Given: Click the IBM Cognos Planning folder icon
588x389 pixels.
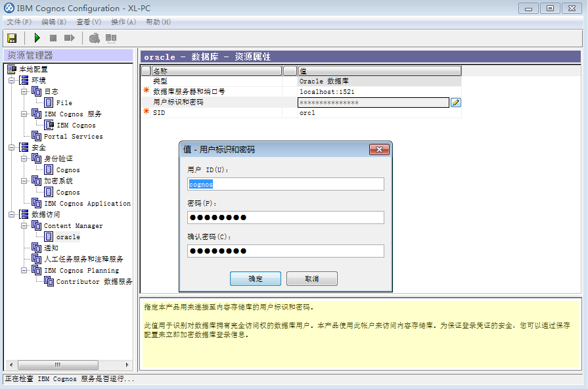Looking at the screenshot, I should pos(36,270).
